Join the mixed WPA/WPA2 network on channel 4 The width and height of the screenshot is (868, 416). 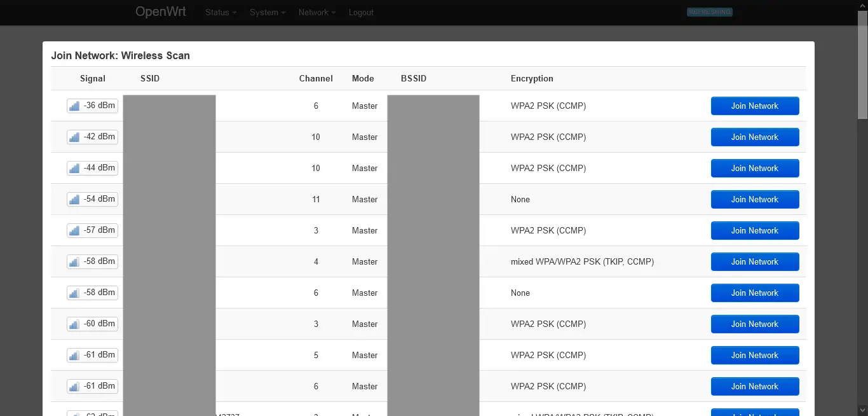pos(755,261)
